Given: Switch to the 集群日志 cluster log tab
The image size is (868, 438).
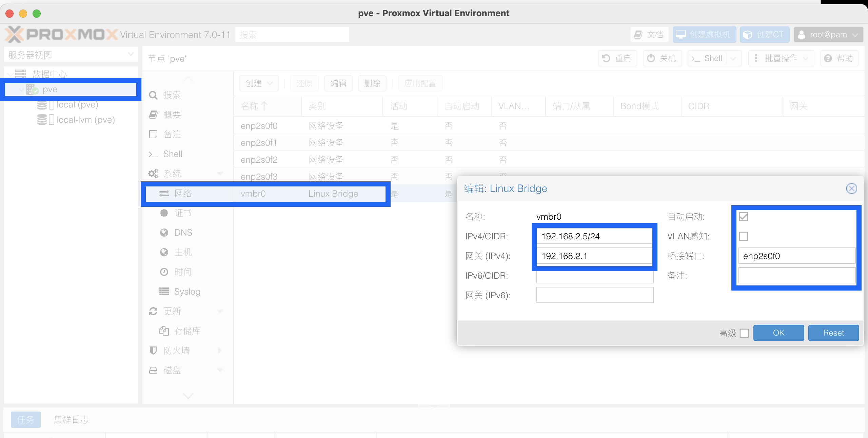Looking at the screenshot, I should tap(71, 420).
